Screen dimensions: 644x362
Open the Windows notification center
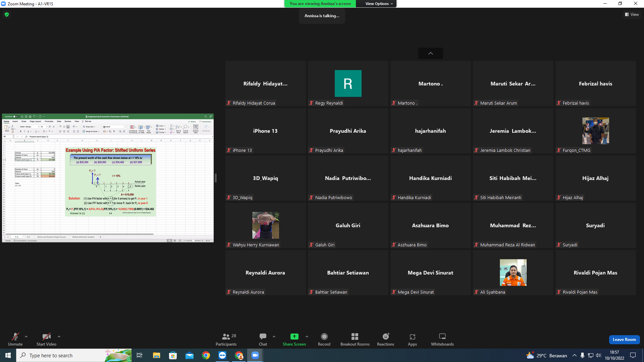tap(633, 355)
